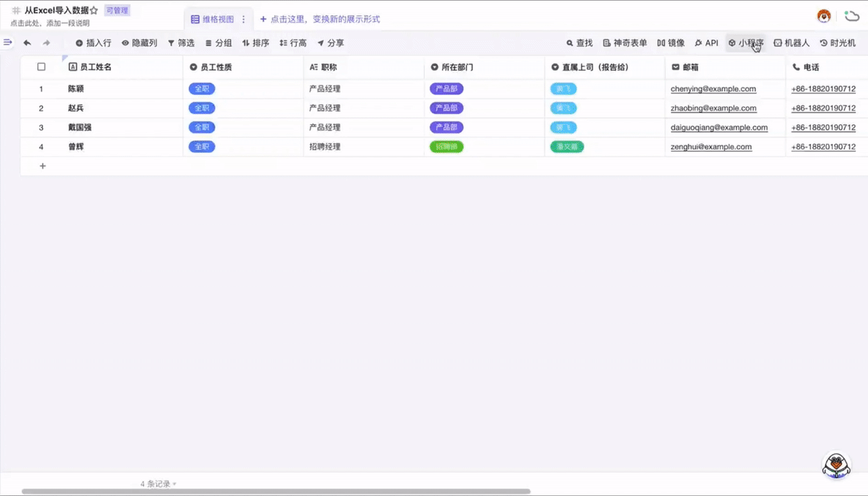The image size is (868, 496).
Task: Open 隐藏列 hide columns toggle
Action: 139,43
